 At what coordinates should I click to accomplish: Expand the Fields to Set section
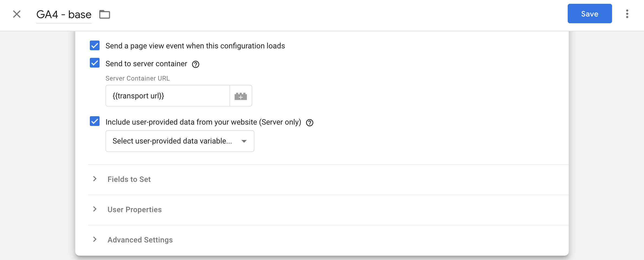[x=129, y=179]
